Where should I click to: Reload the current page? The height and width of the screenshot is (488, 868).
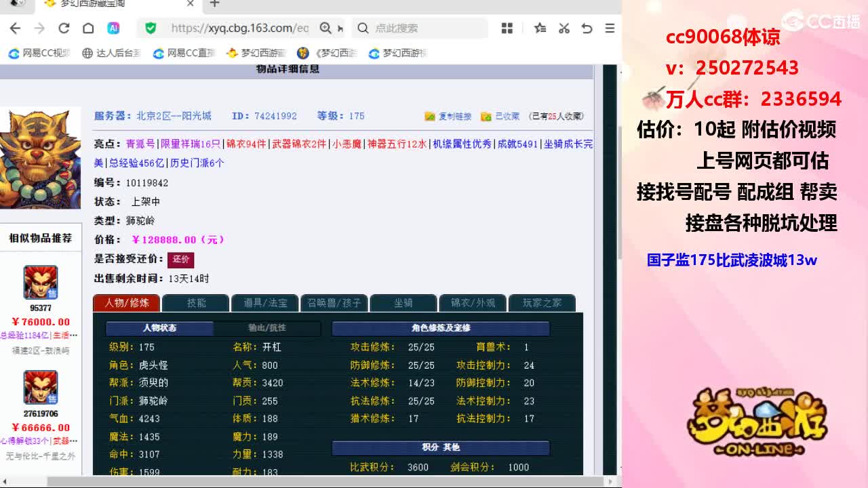64,28
